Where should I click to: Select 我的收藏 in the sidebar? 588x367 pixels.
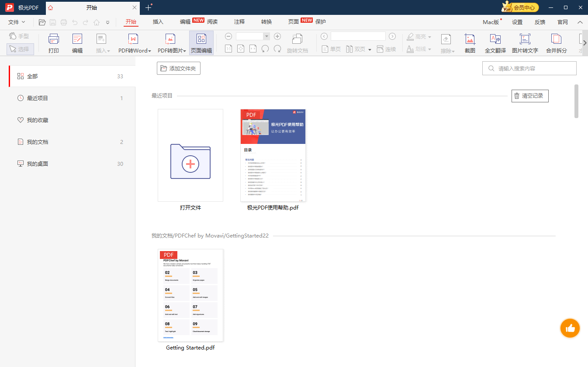[38, 120]
